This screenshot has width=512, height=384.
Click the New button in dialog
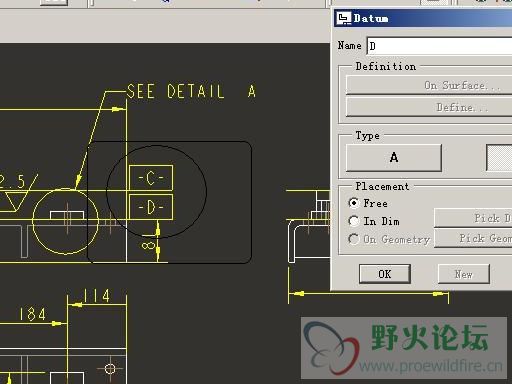click(464, 274)
